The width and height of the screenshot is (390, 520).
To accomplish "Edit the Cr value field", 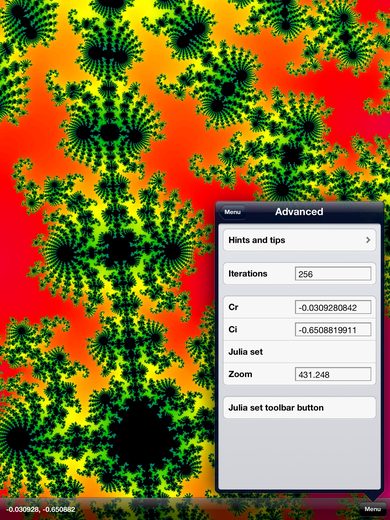I will [333, 307].
